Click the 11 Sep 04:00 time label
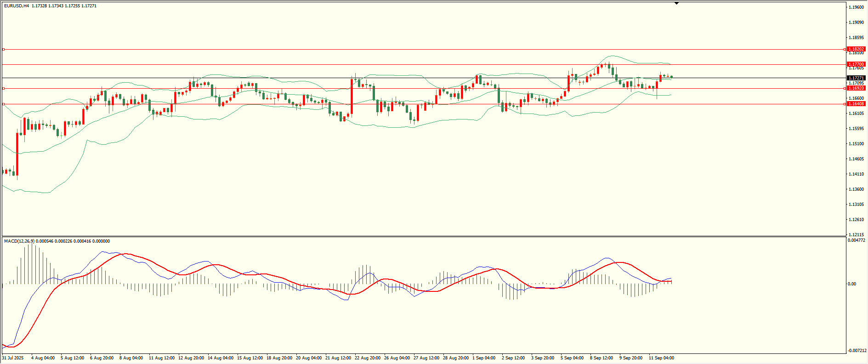Viewport: 868px width, 364px height. pos(661,358)
